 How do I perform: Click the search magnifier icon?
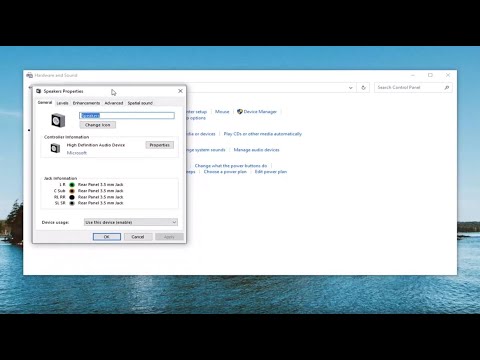coord(447,87)
